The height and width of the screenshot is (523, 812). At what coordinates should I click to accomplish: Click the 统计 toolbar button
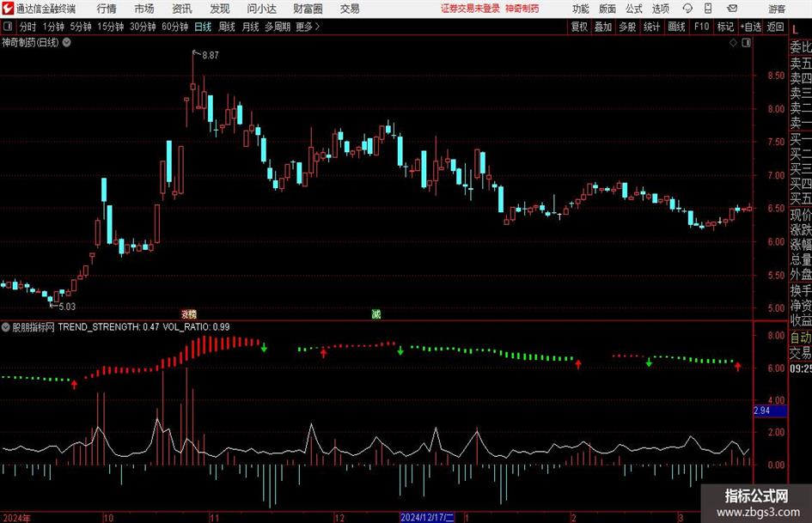click(652, 27)
